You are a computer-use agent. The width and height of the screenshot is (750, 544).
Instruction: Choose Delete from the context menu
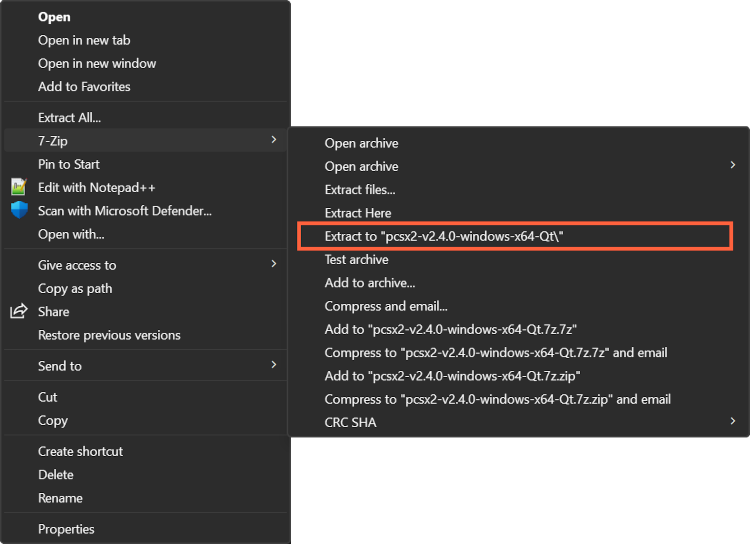point(145,475)
